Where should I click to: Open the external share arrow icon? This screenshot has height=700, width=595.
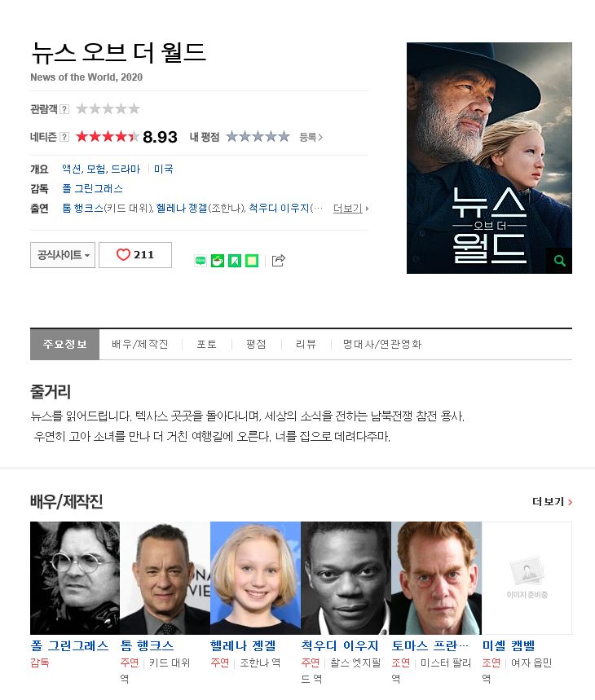click(x=278, y=260)
